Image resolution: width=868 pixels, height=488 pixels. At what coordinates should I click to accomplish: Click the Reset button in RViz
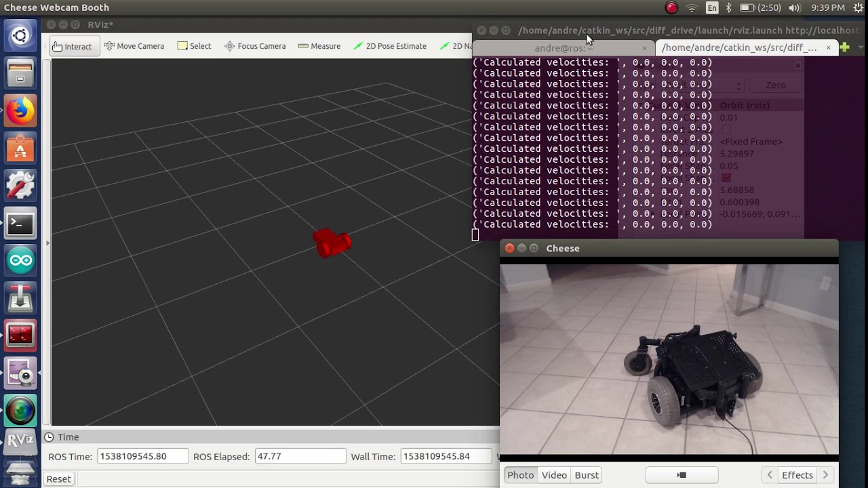pyautogui.click(x=58, y=479)
